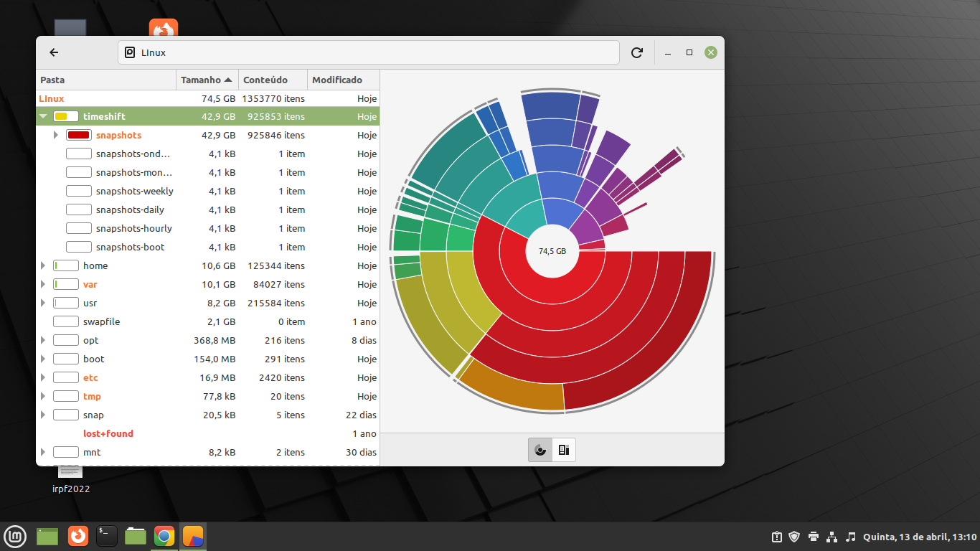Expand the snap folder
Viewport: 980px width, 551px height.
pyautogui.click(x=43, y=415)
